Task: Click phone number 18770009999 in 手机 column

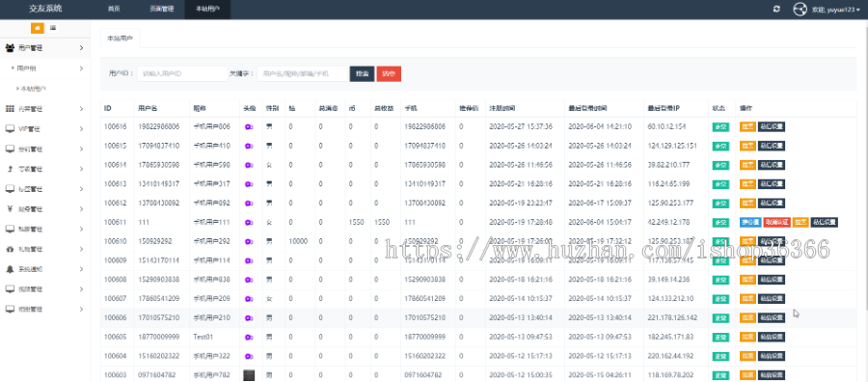Action: [424, 338]
